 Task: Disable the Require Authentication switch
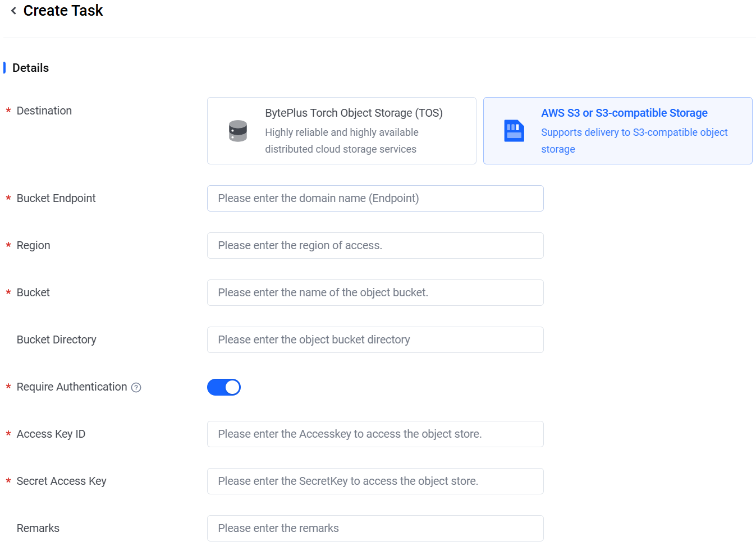(224, 387)
